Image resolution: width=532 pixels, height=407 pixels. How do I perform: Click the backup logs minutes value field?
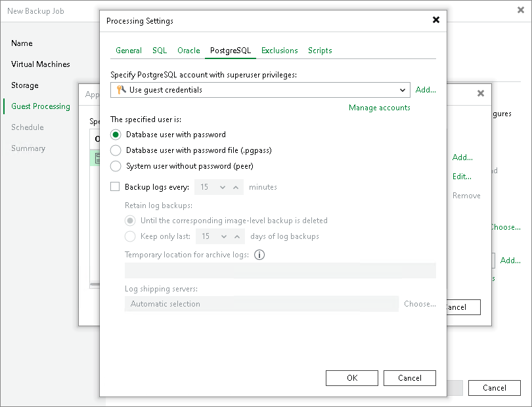pyautogui.click(x=206, y=187)
